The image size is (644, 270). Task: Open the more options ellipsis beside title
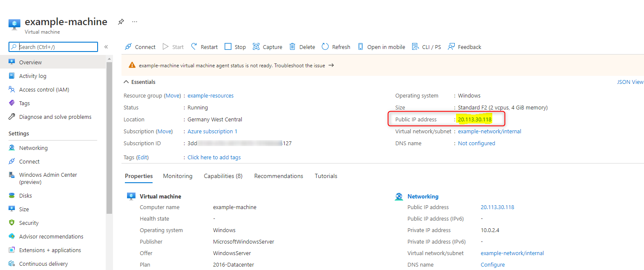click(135, 22)
